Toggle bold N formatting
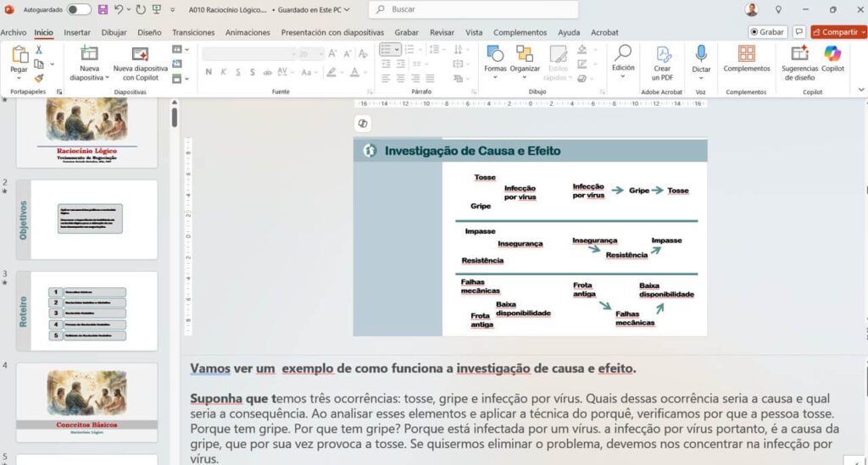 tap(209, 72)
